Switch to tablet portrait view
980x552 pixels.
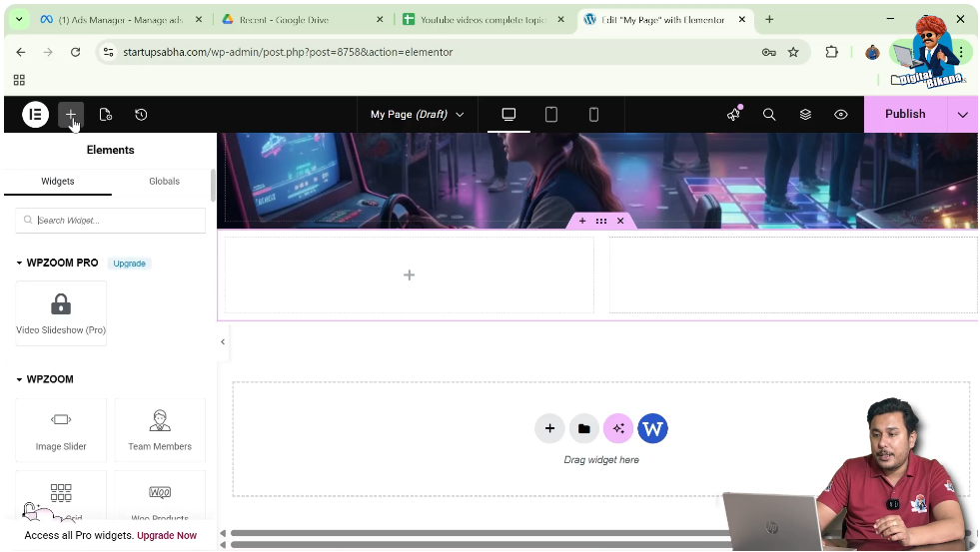coord(550,115)
